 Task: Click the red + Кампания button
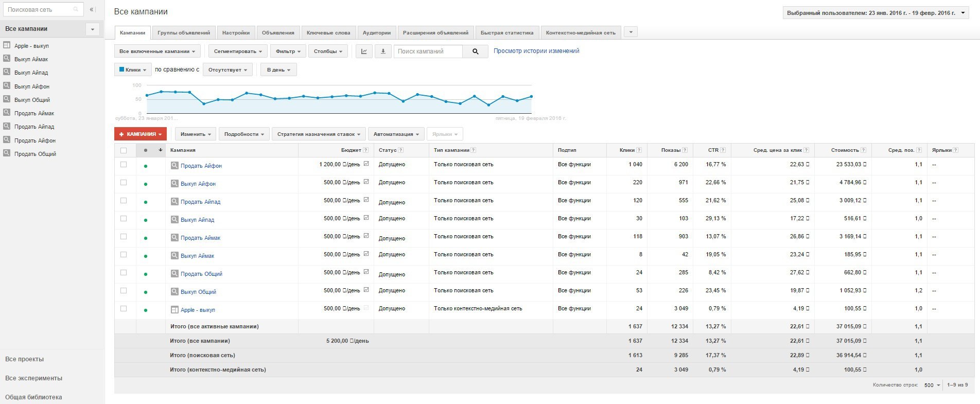(141, 134)
